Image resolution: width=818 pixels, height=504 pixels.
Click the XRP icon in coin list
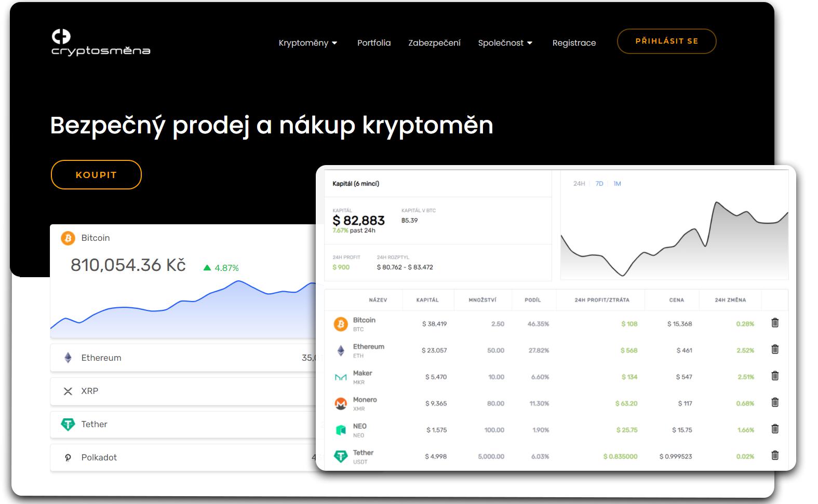pos(68,391)
